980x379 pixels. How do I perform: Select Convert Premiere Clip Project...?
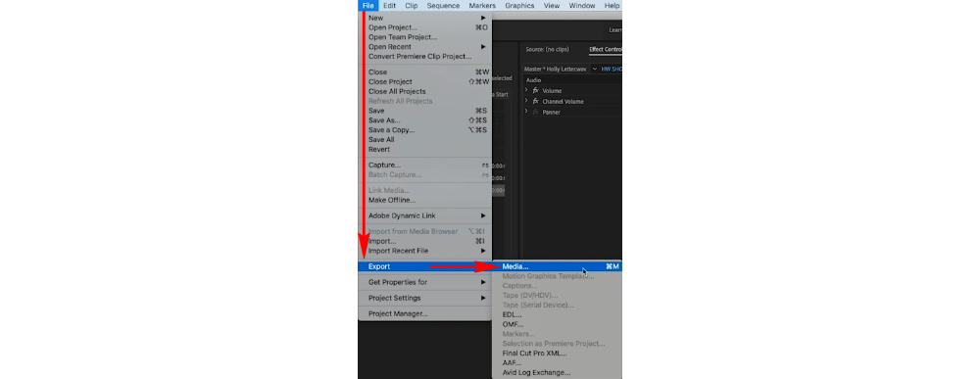tap(425, 56)
